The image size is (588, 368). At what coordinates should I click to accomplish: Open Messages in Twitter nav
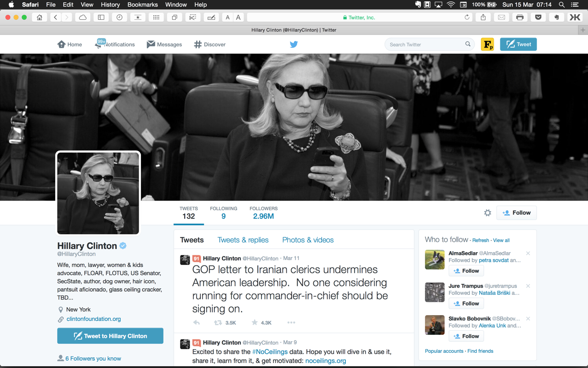coord(164,45)
